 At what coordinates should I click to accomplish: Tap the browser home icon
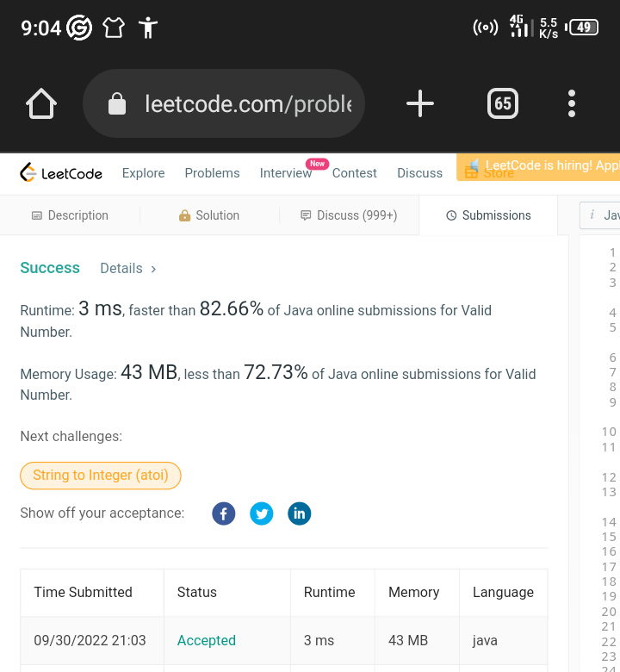click(x=41, y=103)
